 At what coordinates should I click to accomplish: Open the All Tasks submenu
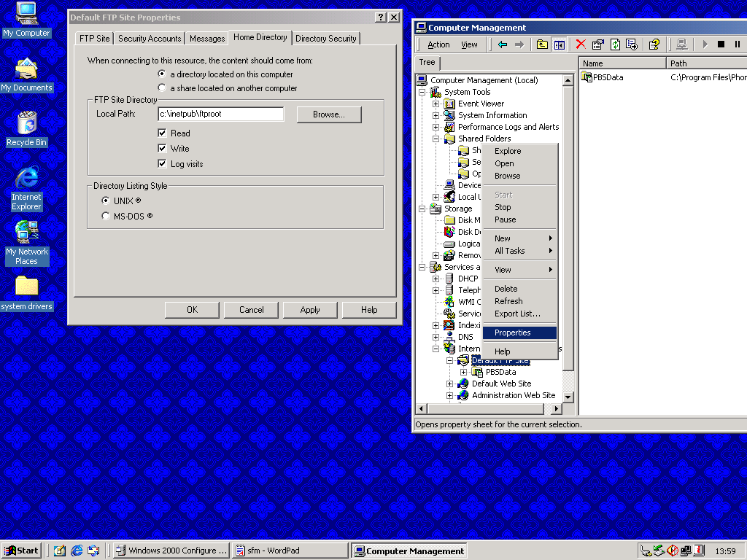pyautogui.click(x=519, y=251)
